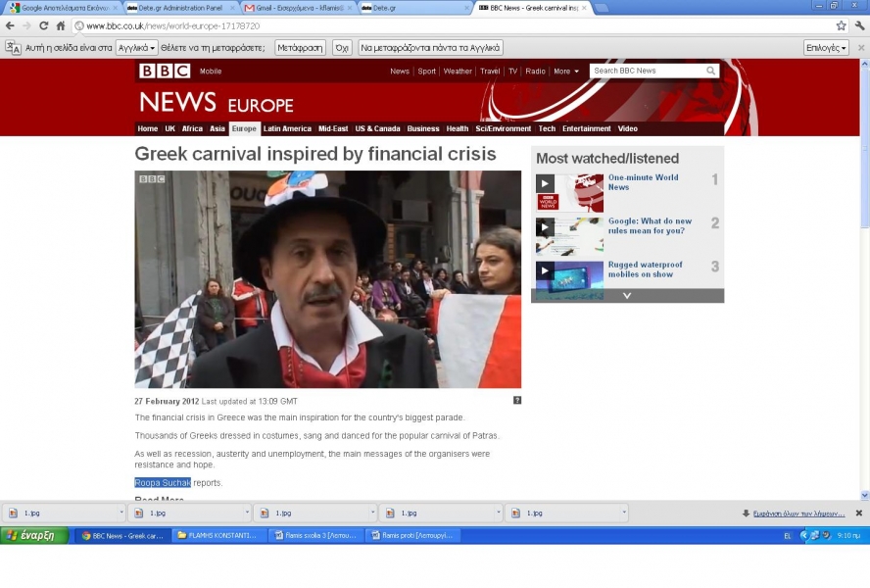
Task: Enable always translate English pages
Action: click(431, 46)
